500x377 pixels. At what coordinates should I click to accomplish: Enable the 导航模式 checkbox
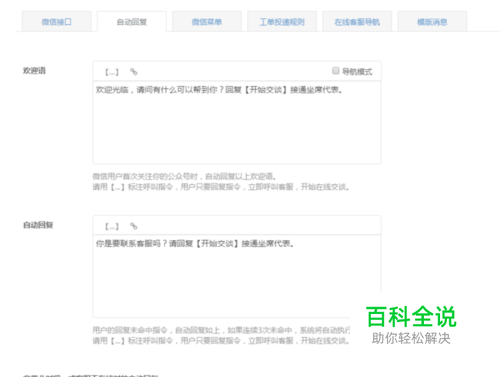pyautogui.click(x=336, y=70)
